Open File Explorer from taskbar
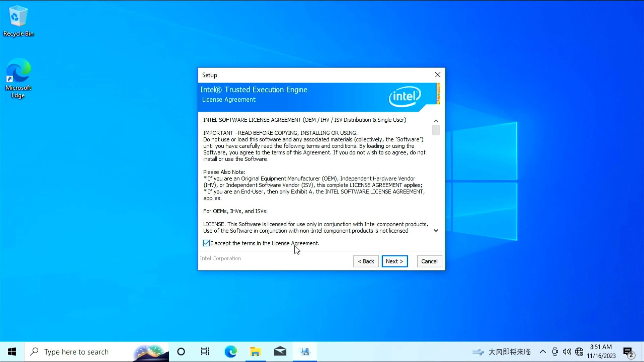Viewport: 644px width, 362px height. coord(256,351)
